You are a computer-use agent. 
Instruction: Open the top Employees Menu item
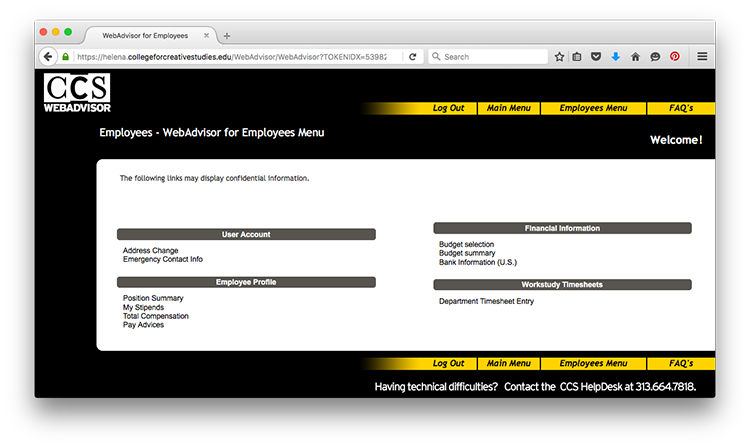pyautogui.click(x=593, y=108)
